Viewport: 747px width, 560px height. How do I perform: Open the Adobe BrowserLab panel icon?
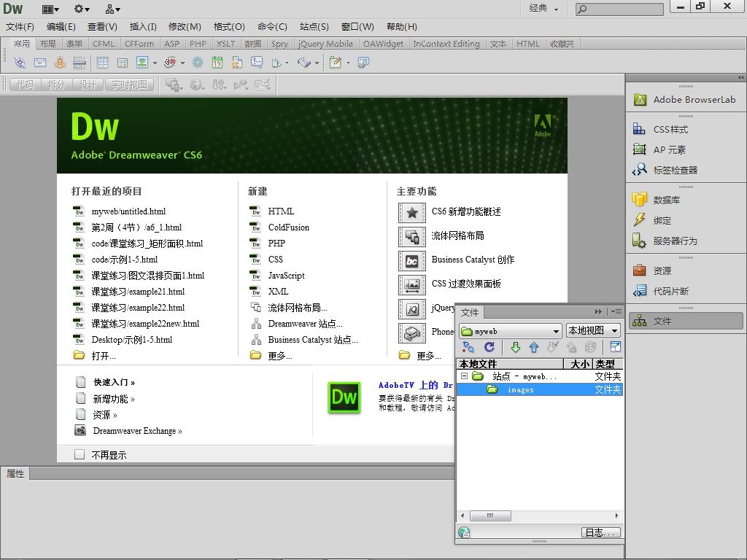click(640, 100)
